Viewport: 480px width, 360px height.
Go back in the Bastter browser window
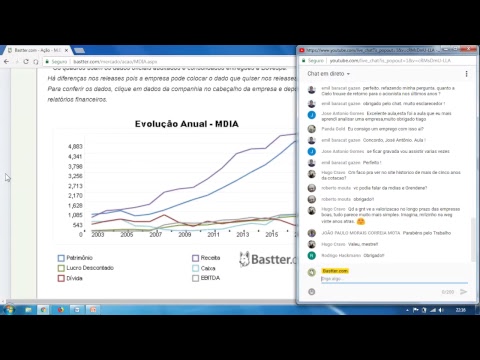(x=6, y=62)
